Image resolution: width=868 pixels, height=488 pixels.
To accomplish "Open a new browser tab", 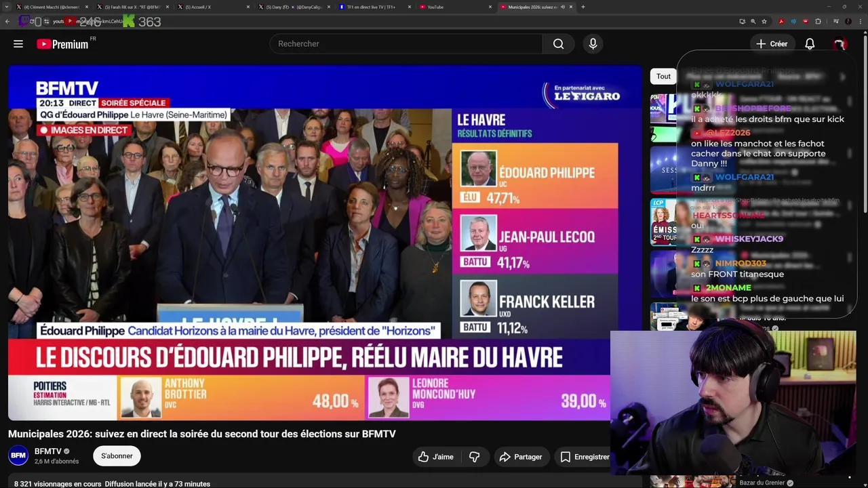I will pyautogui.click(x=583, y=7).
